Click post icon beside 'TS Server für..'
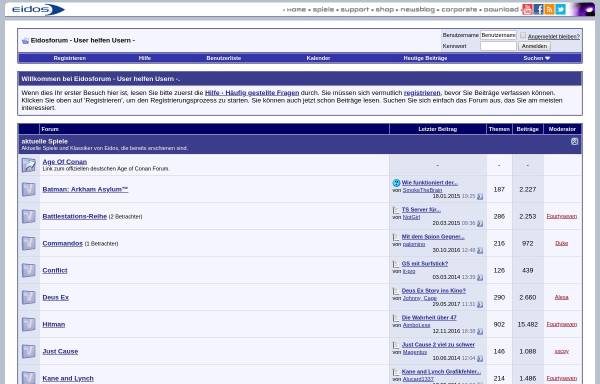Image resolution: width=600 pixels, height=384 pixels. [396, 210]
